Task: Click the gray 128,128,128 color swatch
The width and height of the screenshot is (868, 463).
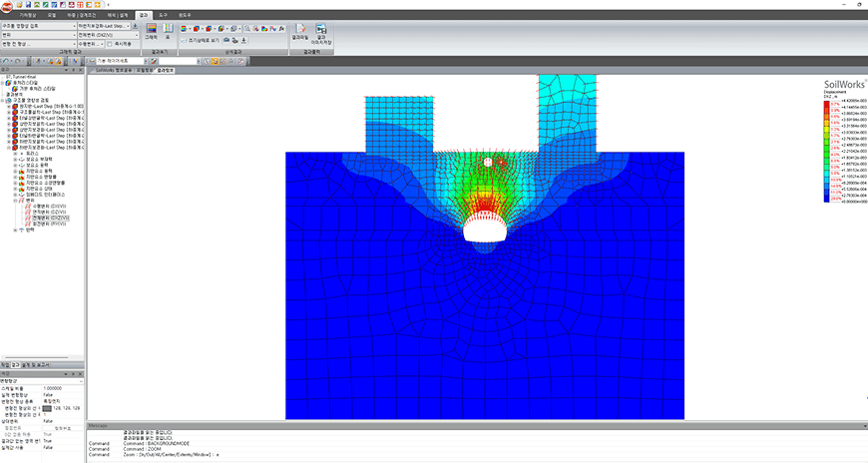Action: pos(47,408)
